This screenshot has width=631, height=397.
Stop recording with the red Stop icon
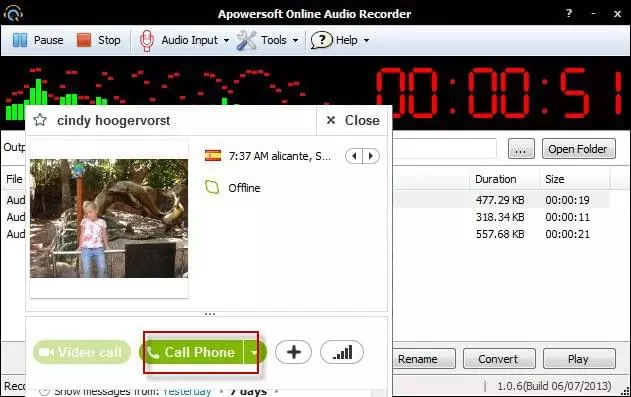click(x=84, y=40)
